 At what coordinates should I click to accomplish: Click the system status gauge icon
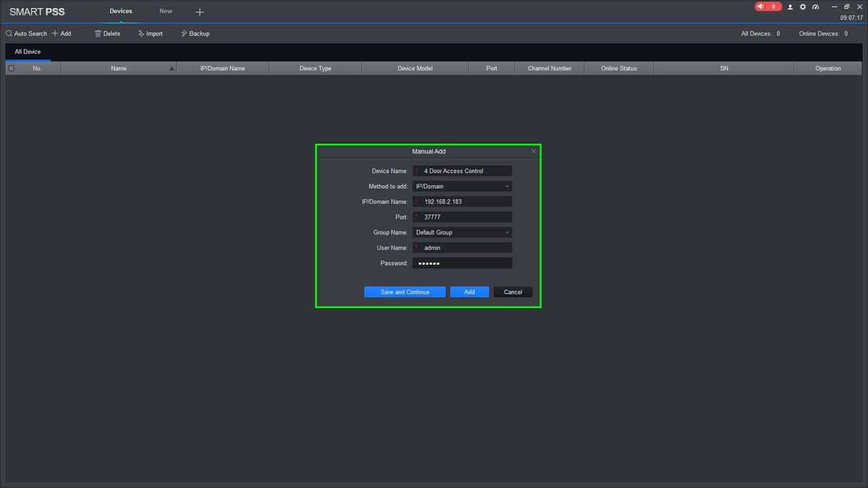pos(815,7)
